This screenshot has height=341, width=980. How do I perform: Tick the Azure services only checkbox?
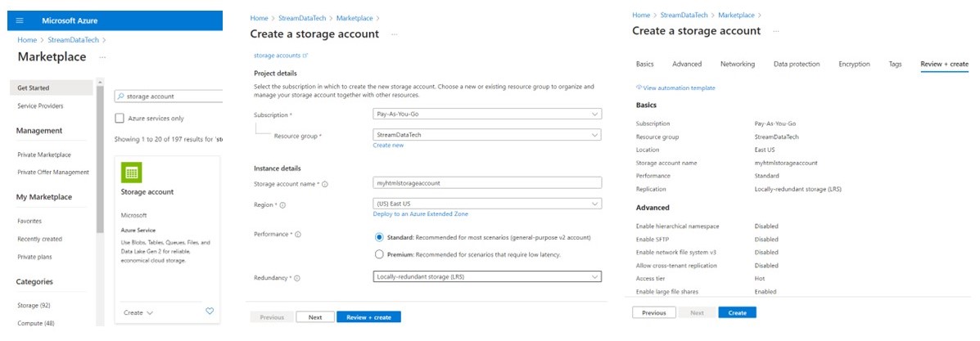point(120,118)
